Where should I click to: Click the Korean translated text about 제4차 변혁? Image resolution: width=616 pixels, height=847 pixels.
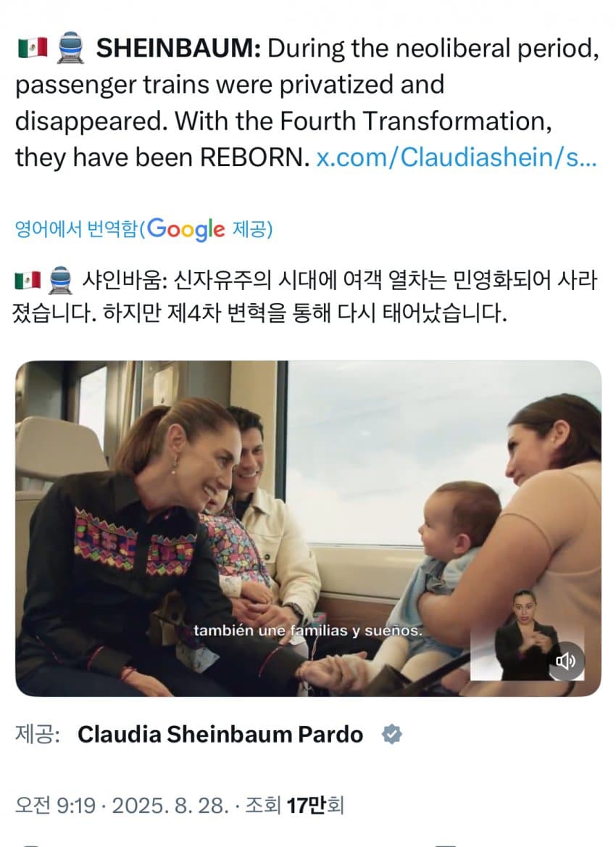306,297
